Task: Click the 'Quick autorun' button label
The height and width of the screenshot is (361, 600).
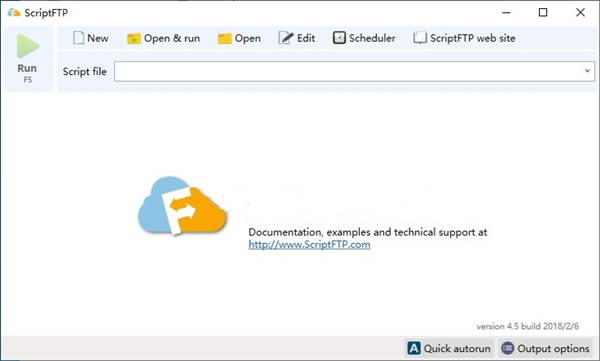Action: coord(457,348)
